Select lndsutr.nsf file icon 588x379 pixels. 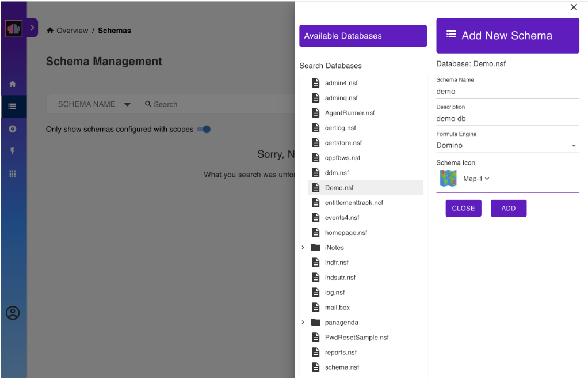point(316,278)
